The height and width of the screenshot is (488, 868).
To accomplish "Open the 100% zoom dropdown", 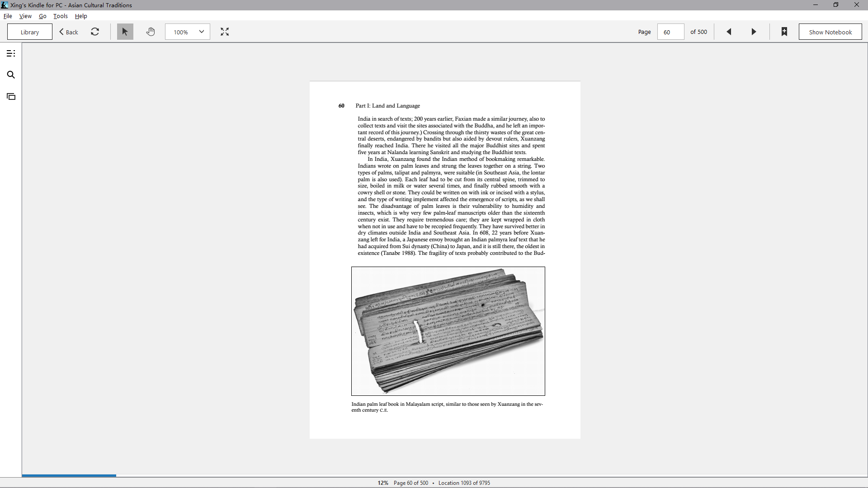I will tap(188, 32).
